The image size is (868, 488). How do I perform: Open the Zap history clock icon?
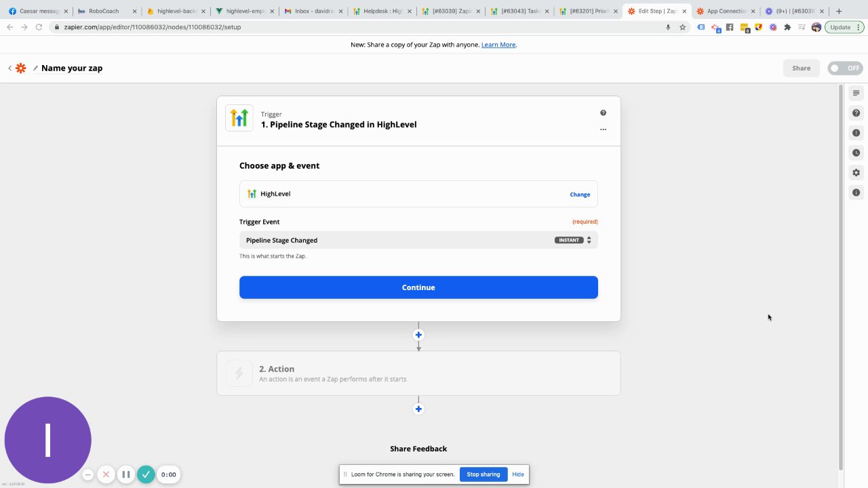coord(856,153)
